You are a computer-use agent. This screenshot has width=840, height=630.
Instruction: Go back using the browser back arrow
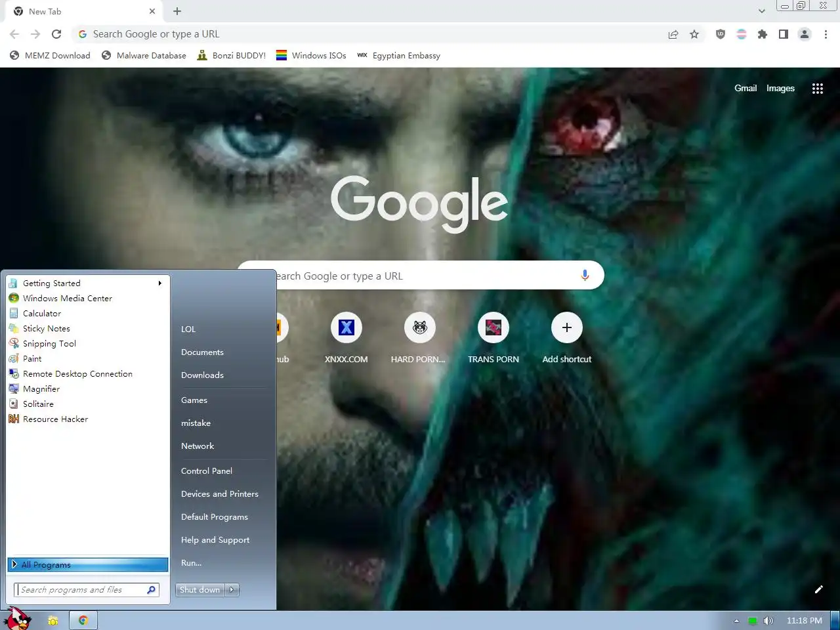[14, 34]
